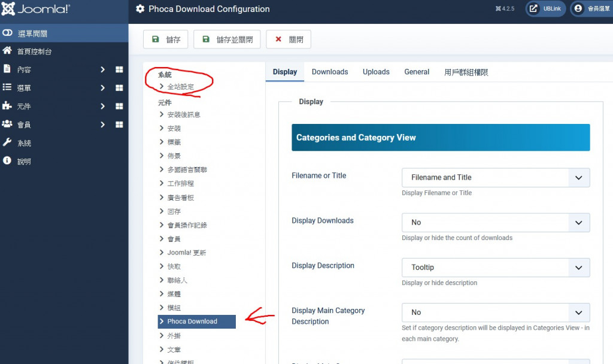Click the Categories and Category View heading
The height and width of the screenshot is (364, 613).
(x=356, y=138)
